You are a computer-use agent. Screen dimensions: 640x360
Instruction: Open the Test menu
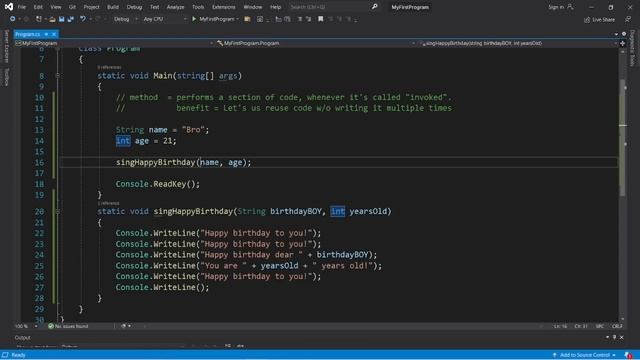154,7
